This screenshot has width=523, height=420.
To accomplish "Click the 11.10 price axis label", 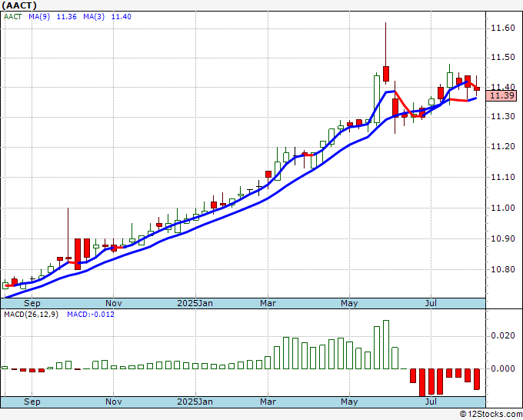I will pos(503,177).
